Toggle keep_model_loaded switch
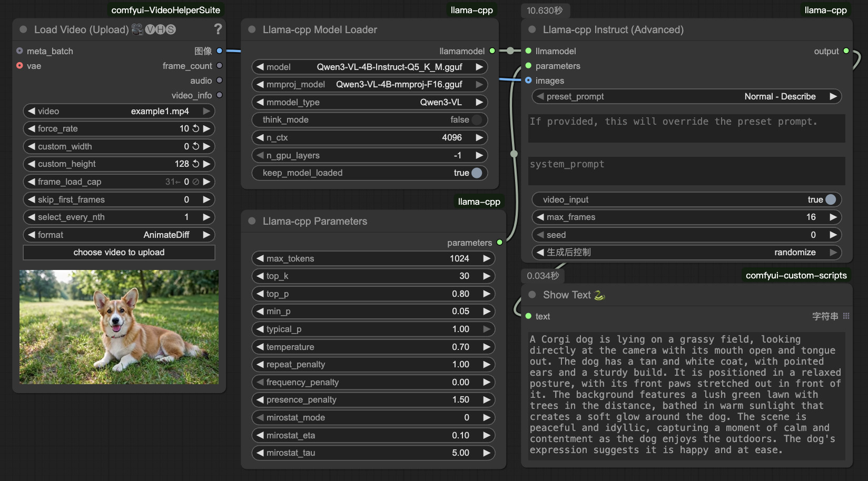 477,173
